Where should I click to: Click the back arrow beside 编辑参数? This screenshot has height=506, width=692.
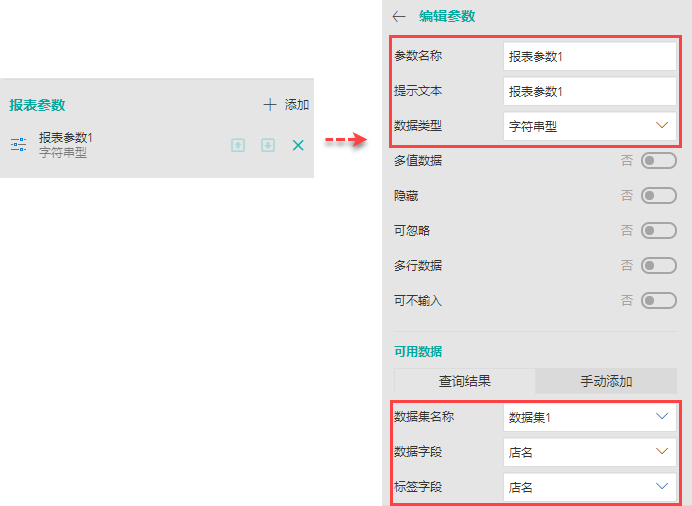(399, 16)
